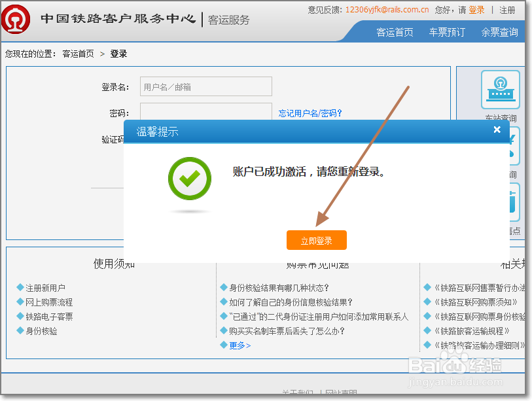Expand the 更多> FAQ list
Screen dimensions: 532x401
(x=239, y=345)
